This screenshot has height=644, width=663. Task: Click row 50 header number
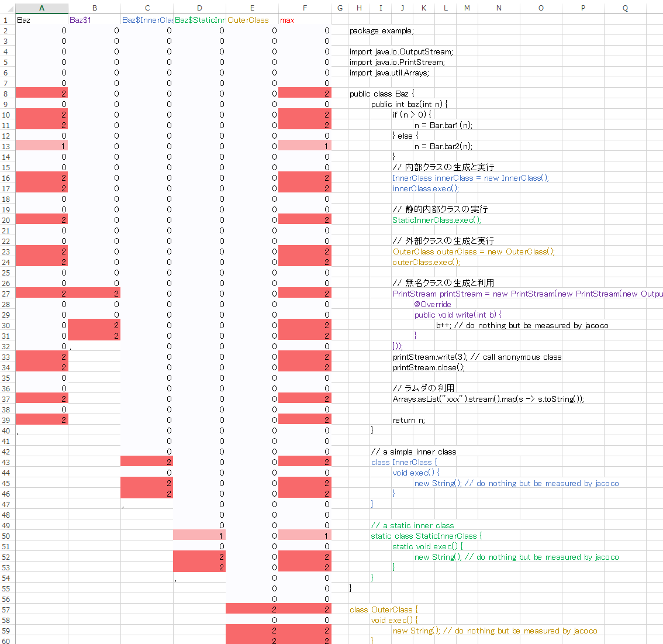click(5, 535)
